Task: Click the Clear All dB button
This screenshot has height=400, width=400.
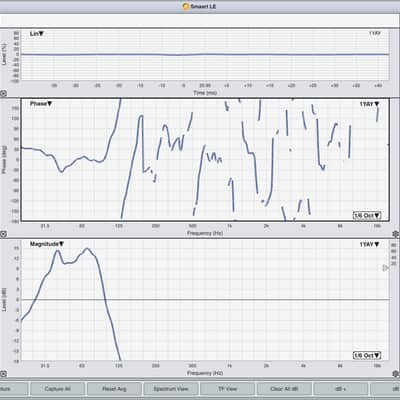Action: click(x=284, y=389)
